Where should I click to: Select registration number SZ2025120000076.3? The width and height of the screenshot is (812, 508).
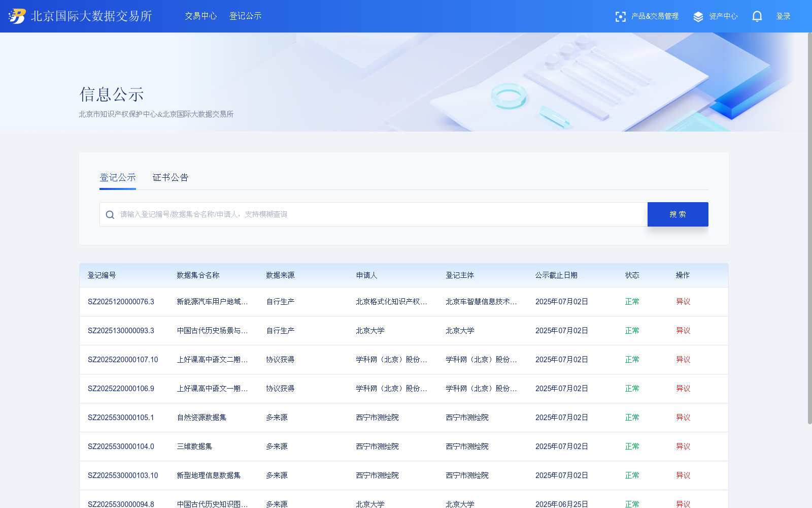(121, 302)
